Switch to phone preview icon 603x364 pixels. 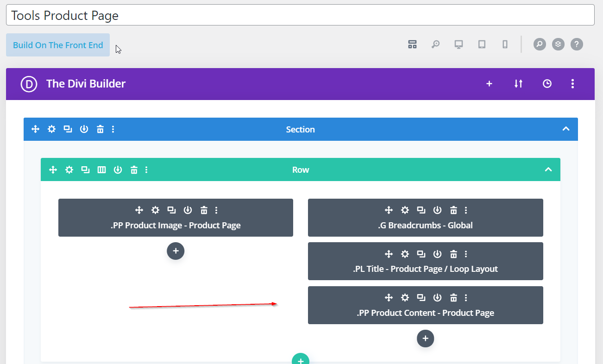505,44
